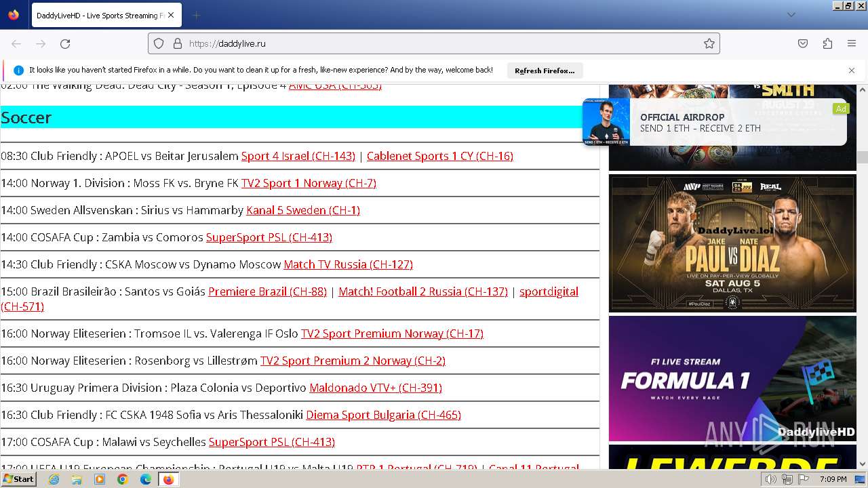The height and width of the screenshot is (488, 868).
Task: Open Premiere Brazil (CH-88) link
Action: coord(267,291)
